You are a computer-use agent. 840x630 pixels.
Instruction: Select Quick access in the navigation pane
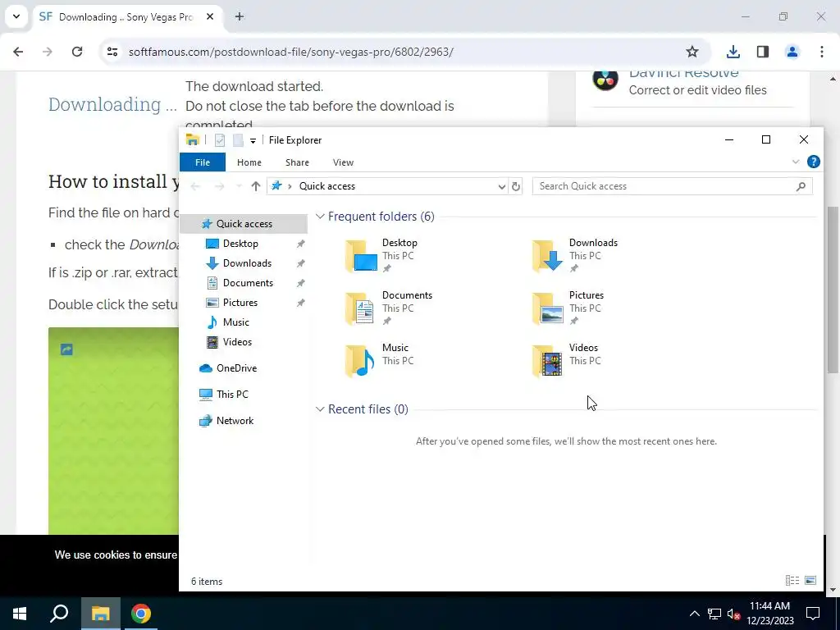pyautogui.click(x=244, y=223)
